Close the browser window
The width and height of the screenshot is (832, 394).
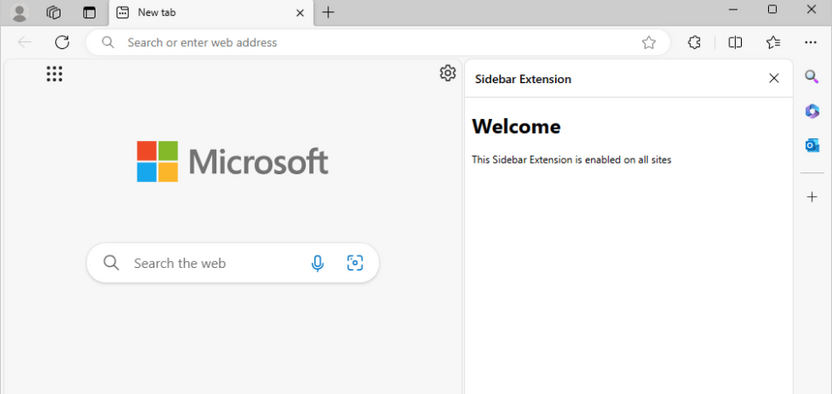[812, 10]
